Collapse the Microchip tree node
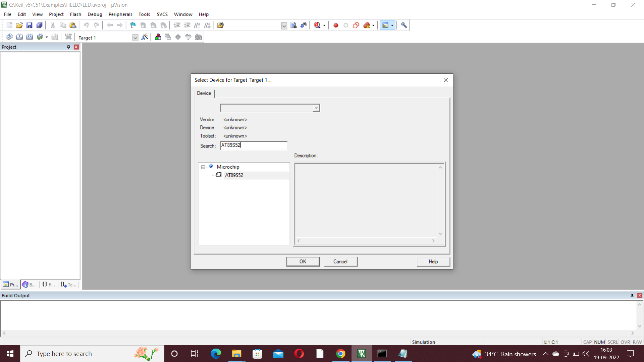 [x=203, y=167]
